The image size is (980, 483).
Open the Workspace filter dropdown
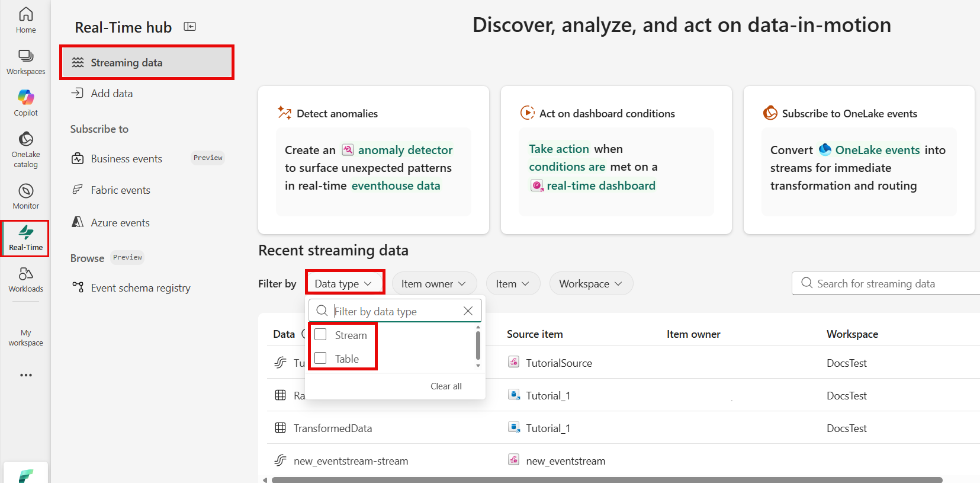[590, 284]
